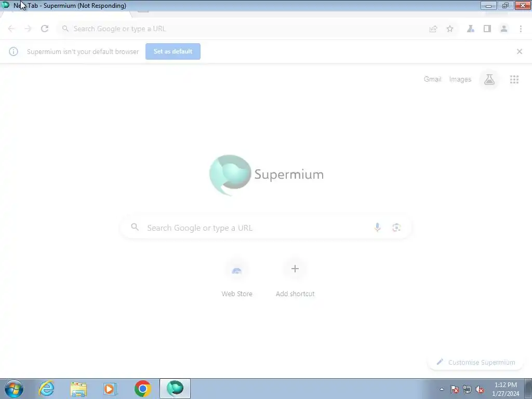The image size is (532, 399).
Task: Launch Internet Explorer from the taskbar
Action: point(46,389)
